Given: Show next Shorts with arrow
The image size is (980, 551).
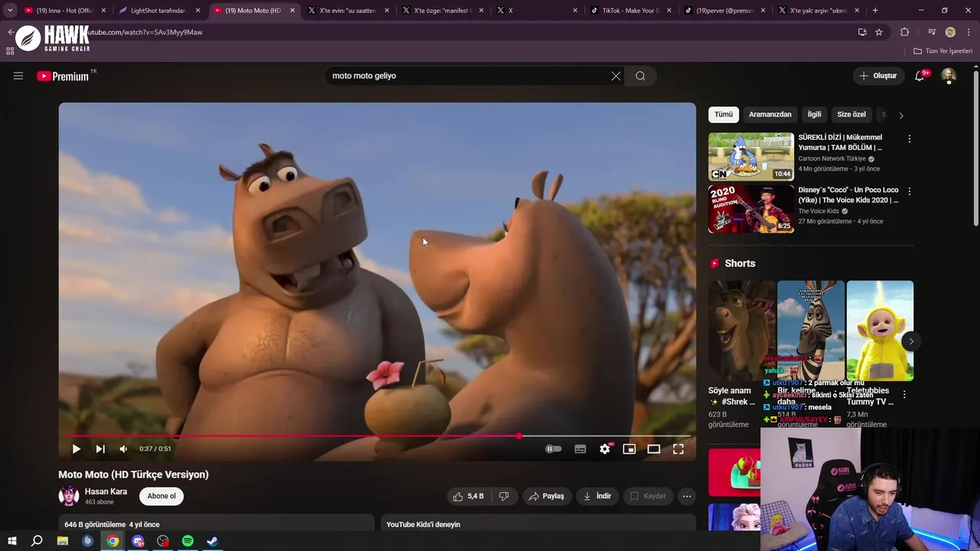Looking at the screenshot, I should pyautogui.click(x=911, y=341).
